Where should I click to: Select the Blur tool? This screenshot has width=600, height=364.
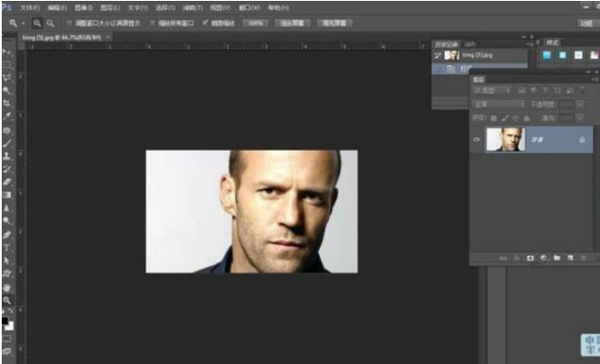pyautogui.click(x=7, y=208)
